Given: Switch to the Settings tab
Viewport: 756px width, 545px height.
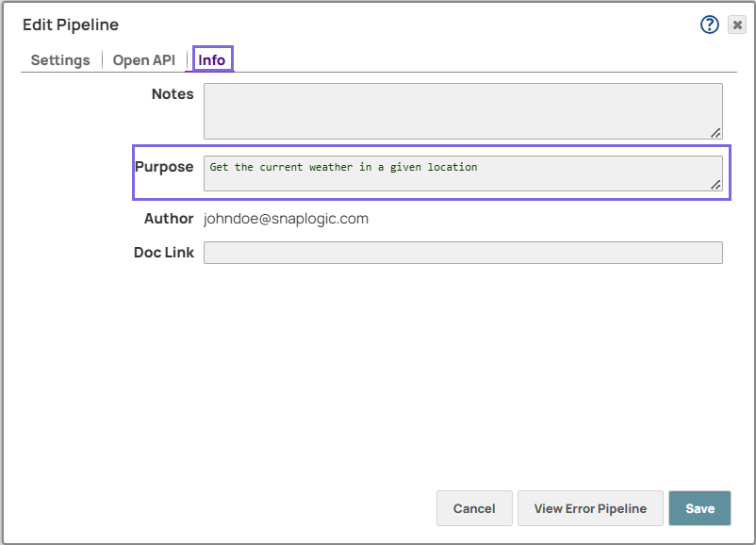Looking at the screenshot, I should pos(59,59).
